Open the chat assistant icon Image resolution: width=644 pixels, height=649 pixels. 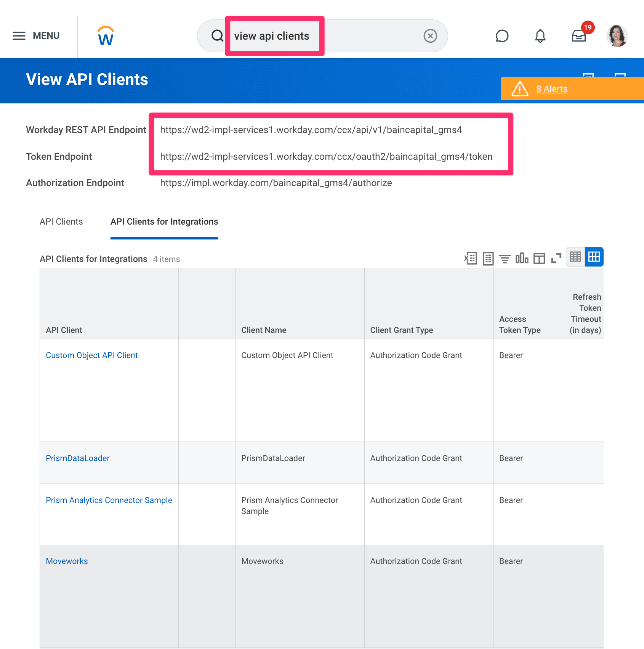pyautogui.click(x=502, y=36)
